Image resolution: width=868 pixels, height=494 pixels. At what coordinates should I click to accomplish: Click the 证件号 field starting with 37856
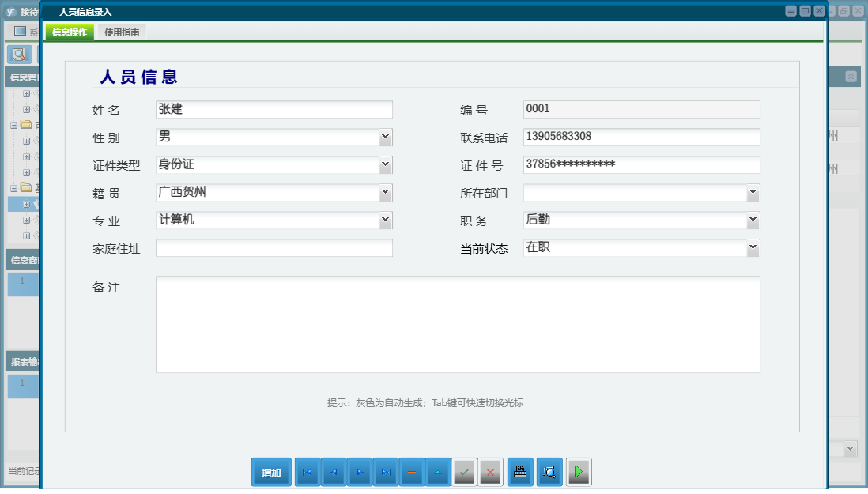(642, 165)
